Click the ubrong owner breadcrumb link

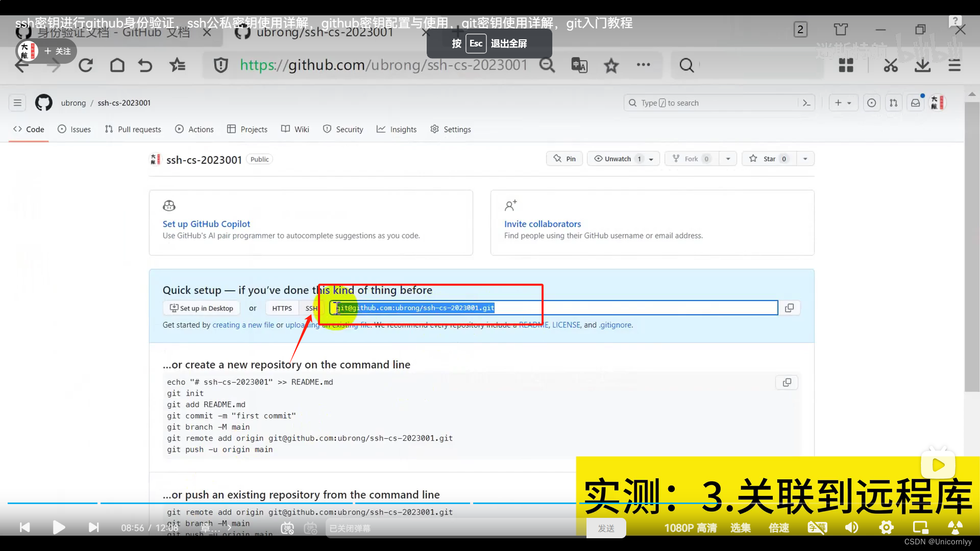tap(73, 103)
